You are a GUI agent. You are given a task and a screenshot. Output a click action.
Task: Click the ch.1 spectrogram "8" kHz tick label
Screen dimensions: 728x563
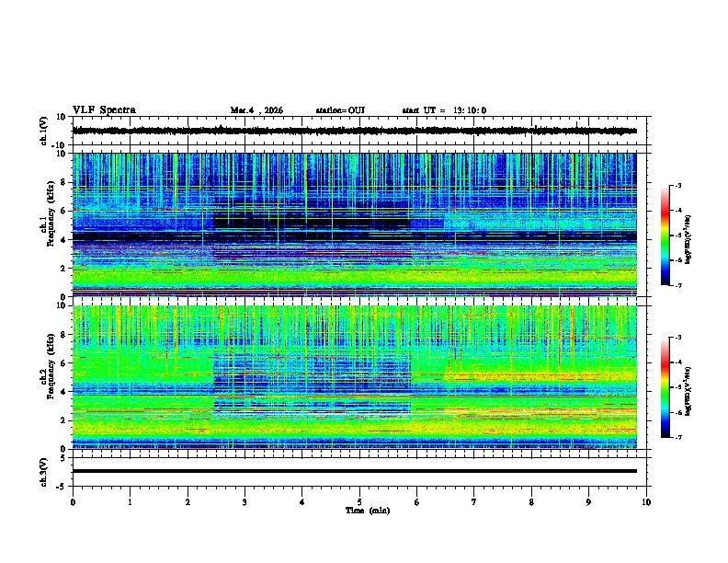coord(63,182)
